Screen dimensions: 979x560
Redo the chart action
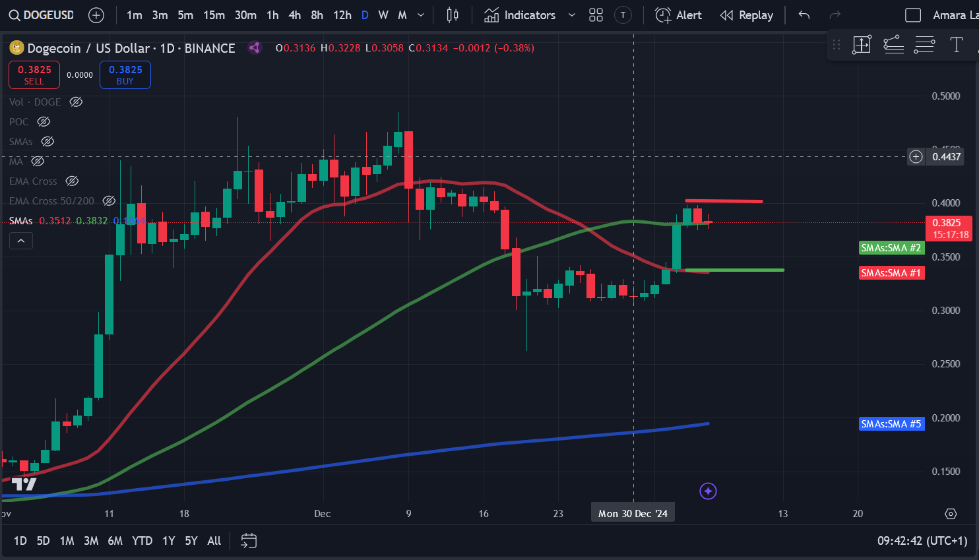835,15
